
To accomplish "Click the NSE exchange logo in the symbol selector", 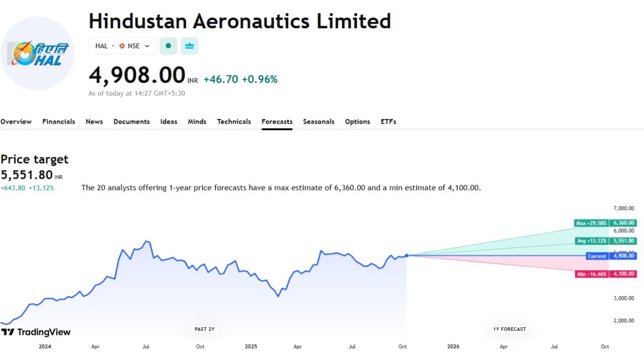I will (121, 46).
